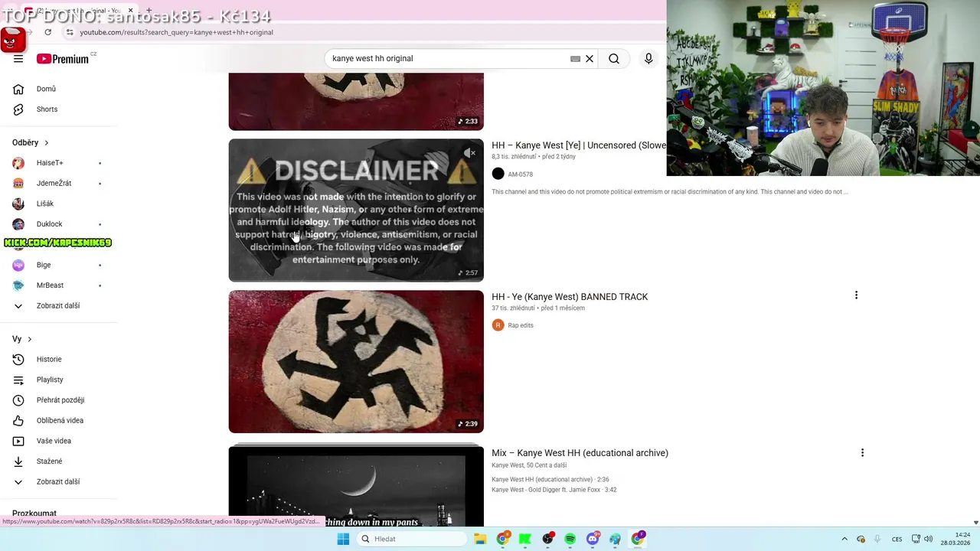
Task: Switch the CES keyboard language indicator
Action: point(897,539)
